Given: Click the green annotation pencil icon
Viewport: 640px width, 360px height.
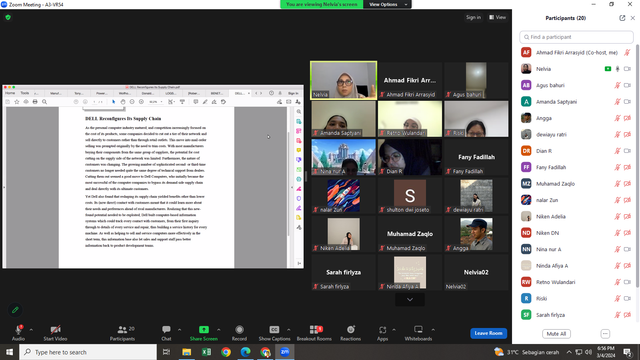Looking at the screenshot, I should coord(15,310).
